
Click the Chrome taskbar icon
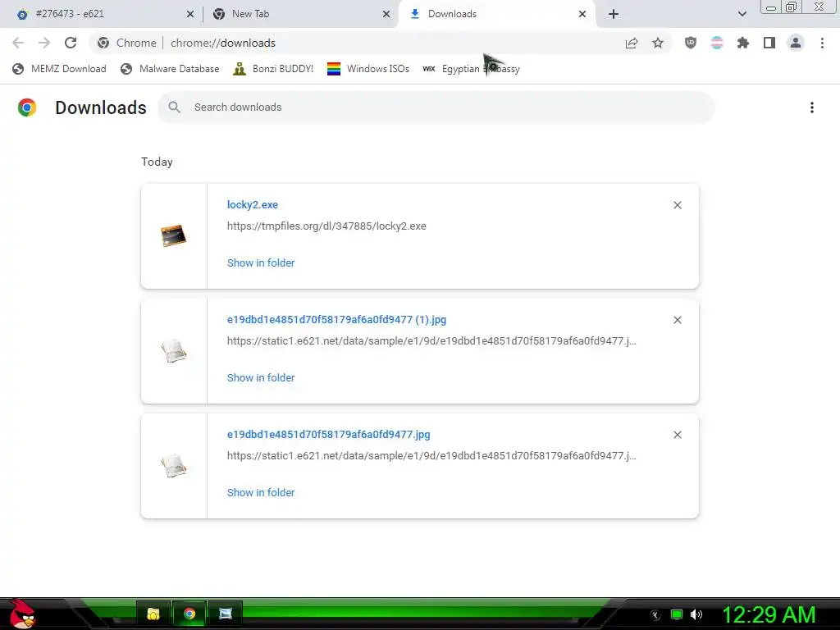pos(189,614)
